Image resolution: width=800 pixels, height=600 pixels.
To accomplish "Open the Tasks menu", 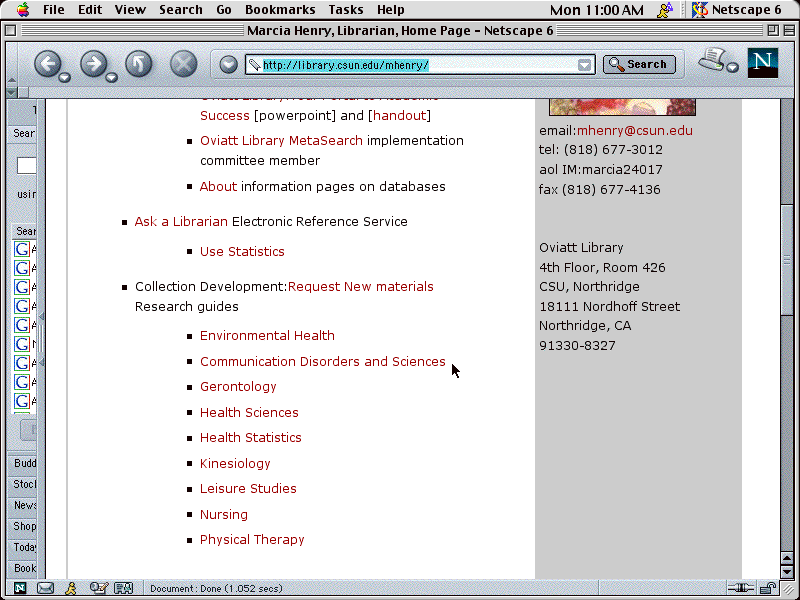I will [x=346, y=10].
